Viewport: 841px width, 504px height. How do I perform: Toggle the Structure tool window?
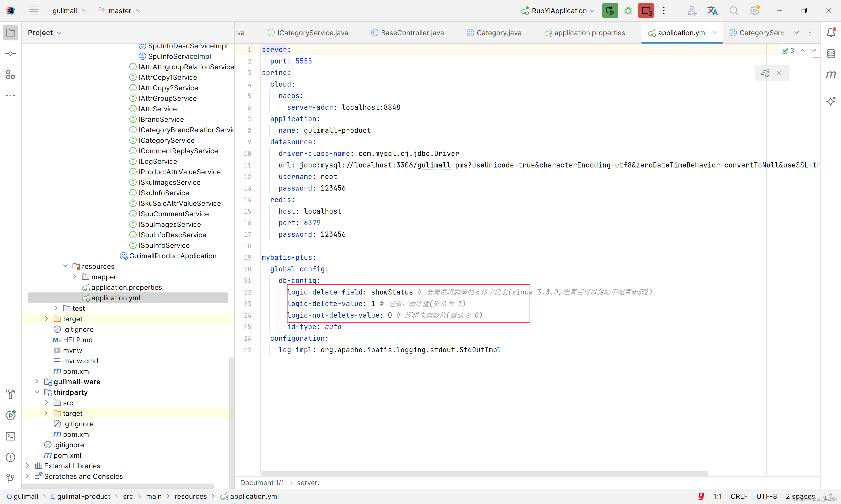point(11,75)
